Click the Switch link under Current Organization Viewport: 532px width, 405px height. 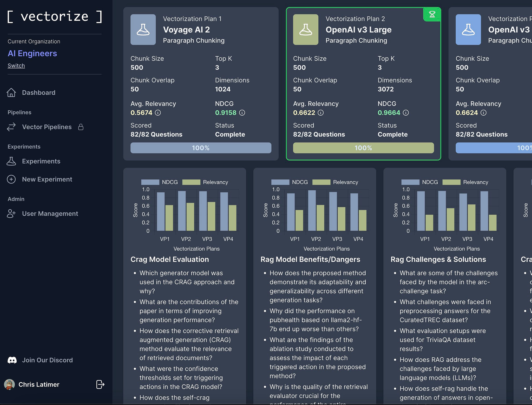(x=16, y=65)
